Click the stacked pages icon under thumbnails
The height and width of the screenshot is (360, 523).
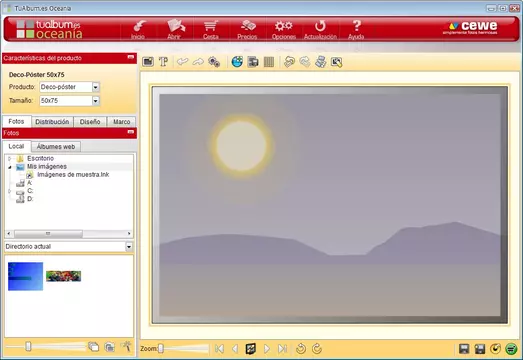tap(93, 347)
